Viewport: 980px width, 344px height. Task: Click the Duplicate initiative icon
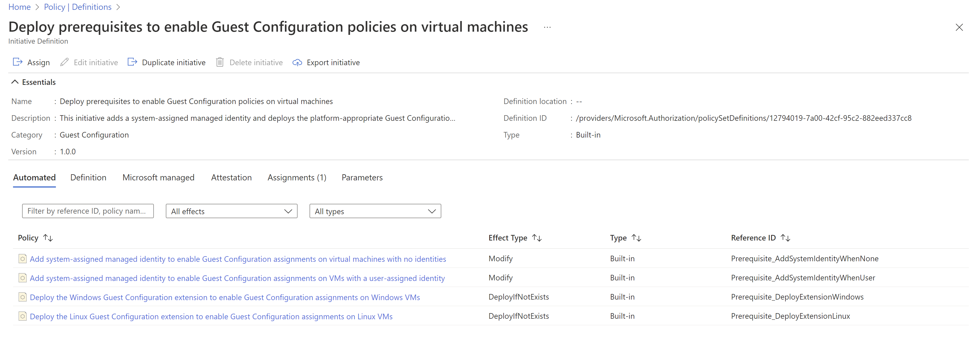(132, 62)
